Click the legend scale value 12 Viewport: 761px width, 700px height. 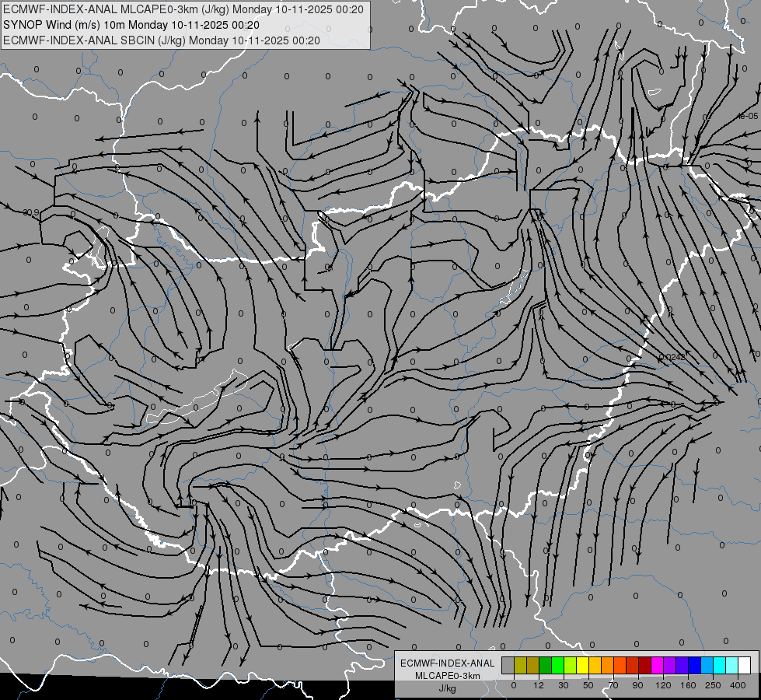pos(539,685)
